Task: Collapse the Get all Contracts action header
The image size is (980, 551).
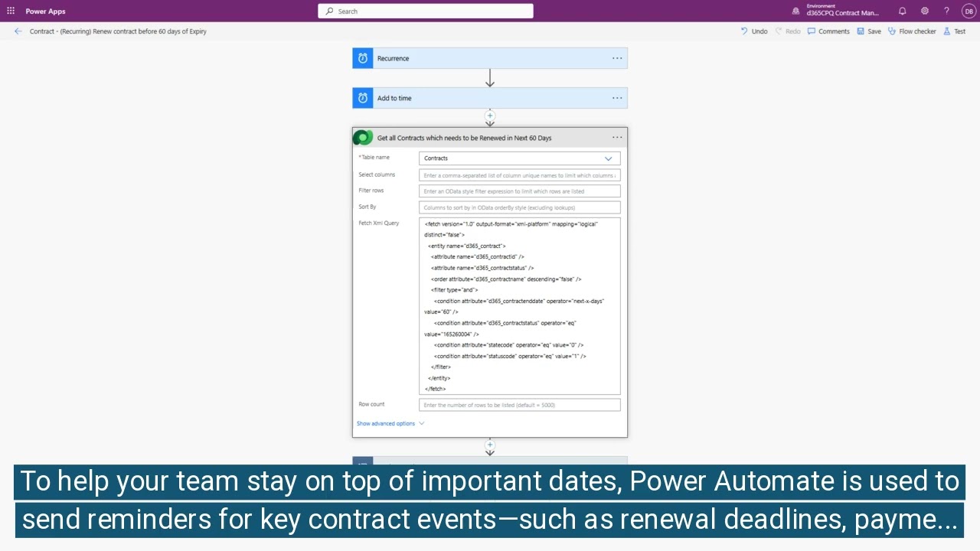Action: (x=490, y=138)
